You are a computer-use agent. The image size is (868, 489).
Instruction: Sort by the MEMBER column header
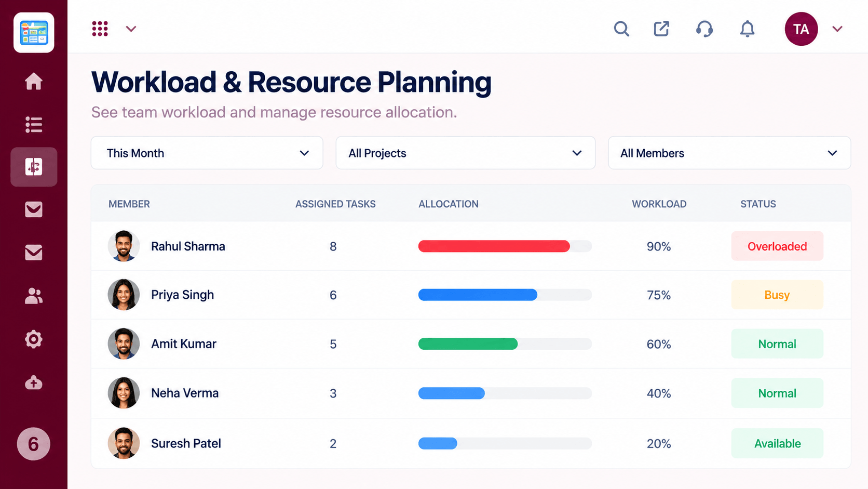click(129, 204)
